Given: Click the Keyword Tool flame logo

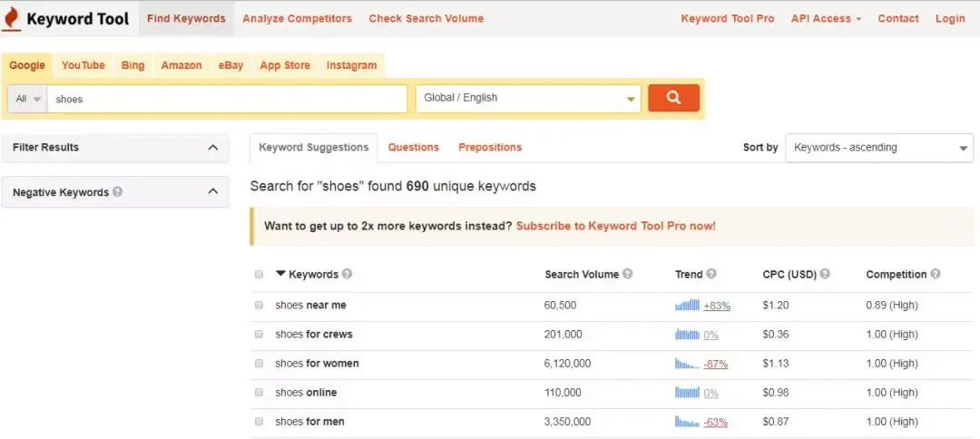Looking at the screenshot, I should coord(11,18).
